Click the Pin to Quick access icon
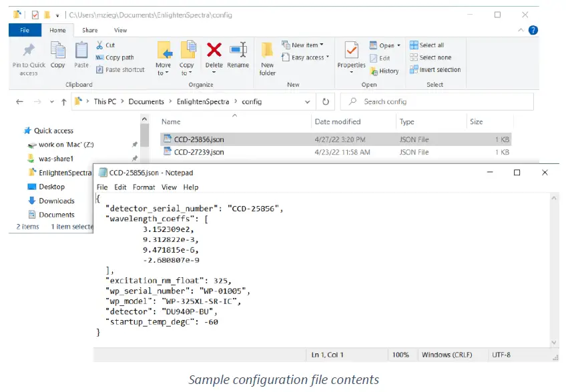566x392 pixels. point(28,51)
